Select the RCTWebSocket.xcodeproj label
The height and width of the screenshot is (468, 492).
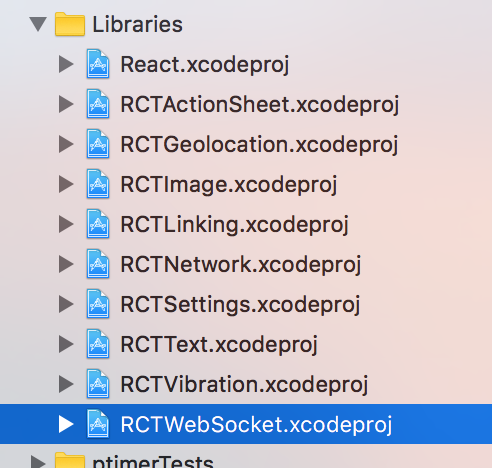pyautogui.click(x=256, y=425)
